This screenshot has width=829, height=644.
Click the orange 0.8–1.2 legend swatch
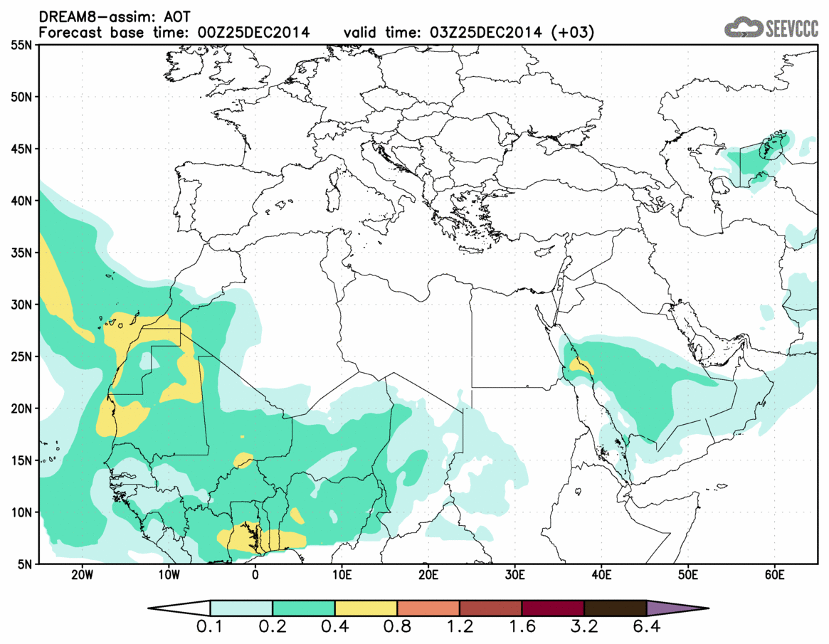[x=428, y=608]
